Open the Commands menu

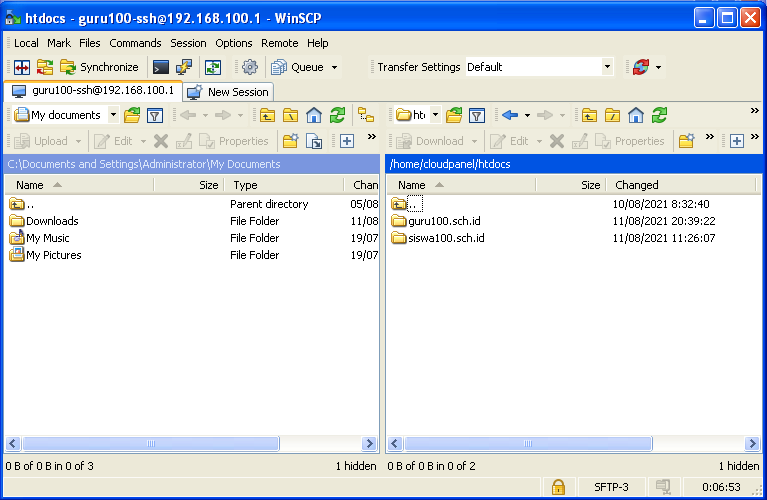click(135, 43)
